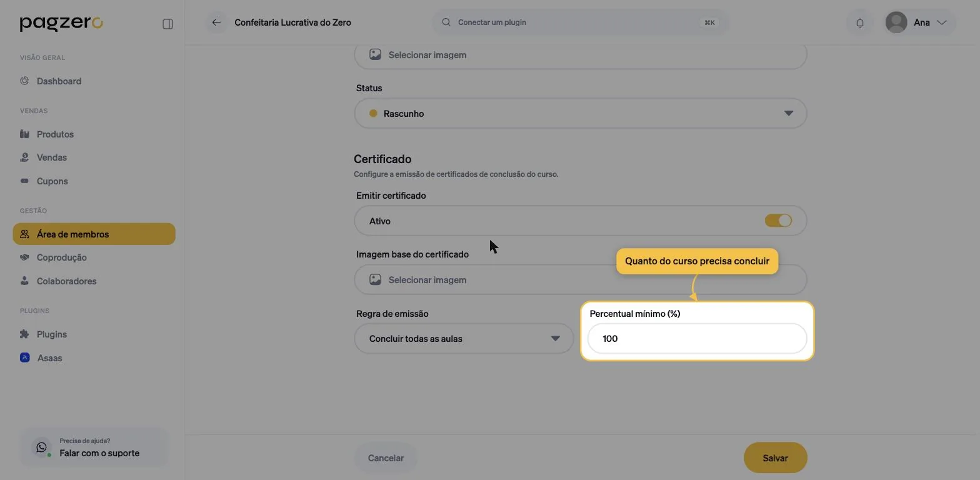Click the Confeitaria Lucrativa do Zero title
980x480 pixels.
click(x=292, y=22)
